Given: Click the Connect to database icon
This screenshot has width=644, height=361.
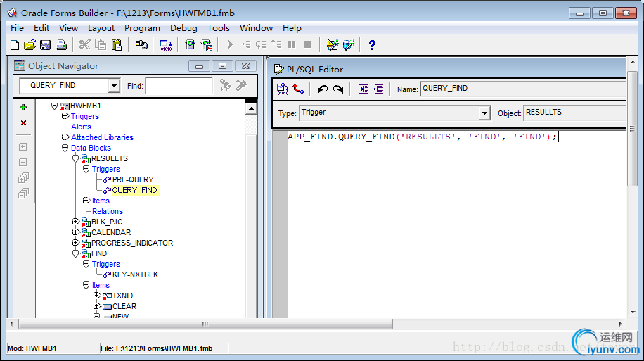Looking at the screenshot, I should [141, 44].
